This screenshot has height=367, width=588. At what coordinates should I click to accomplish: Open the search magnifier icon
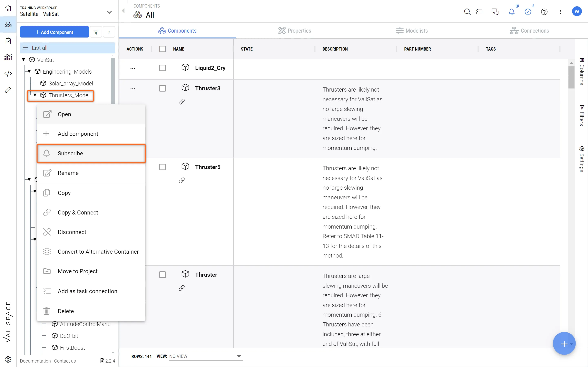coord(467,12)
